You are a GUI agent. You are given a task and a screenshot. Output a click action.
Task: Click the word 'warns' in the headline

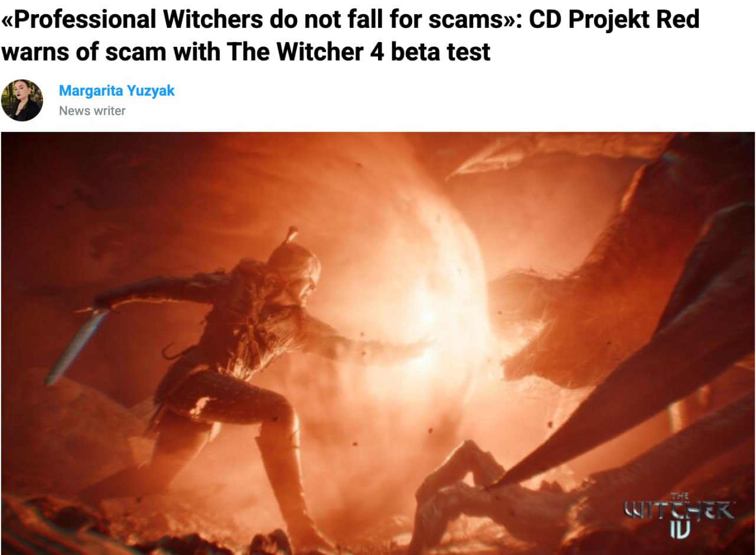coord(35,52)
